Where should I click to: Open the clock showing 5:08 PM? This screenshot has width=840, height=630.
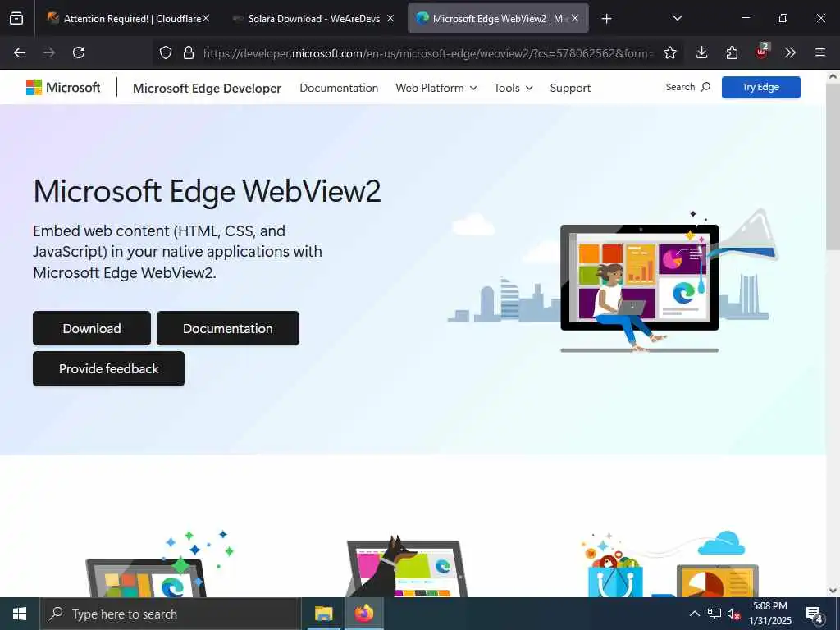[769, 614]
